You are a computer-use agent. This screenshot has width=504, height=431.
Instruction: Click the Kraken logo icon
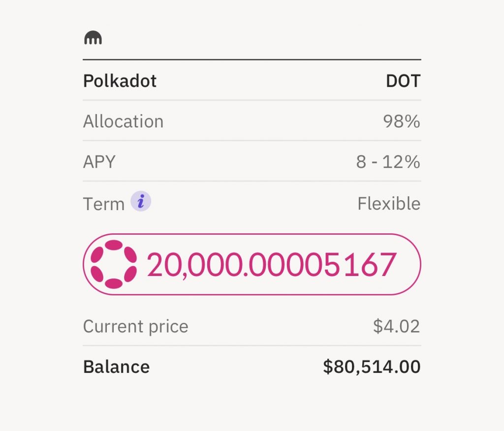click(x=93, y=37)
